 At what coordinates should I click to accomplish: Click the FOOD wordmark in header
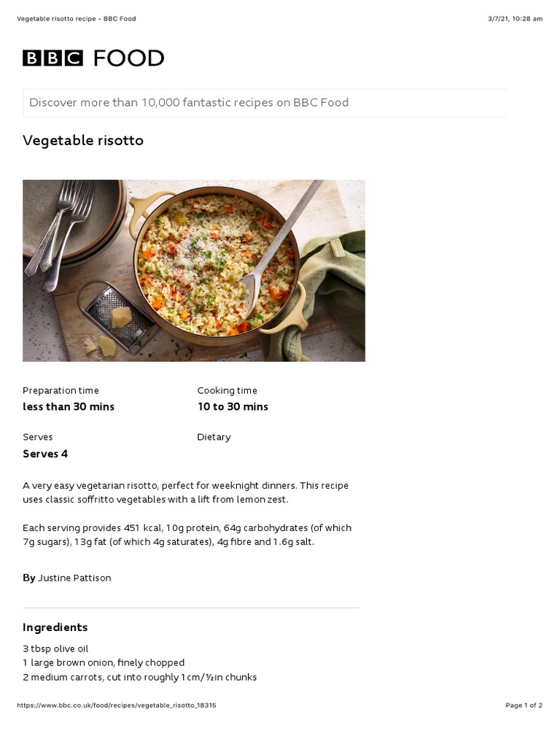click(128, 58)
